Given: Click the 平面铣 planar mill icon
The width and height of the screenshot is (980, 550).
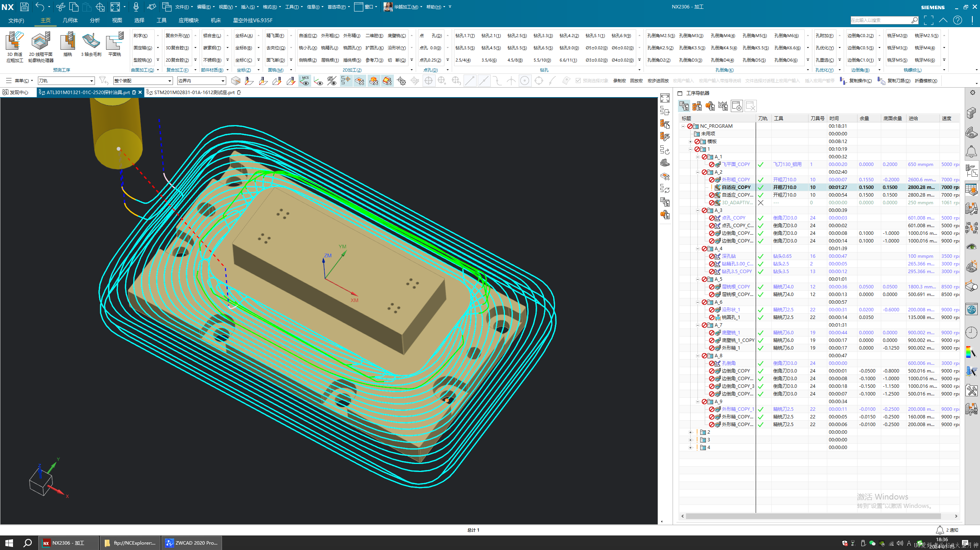Looking at the screenshot, I should tap(114, 44).
